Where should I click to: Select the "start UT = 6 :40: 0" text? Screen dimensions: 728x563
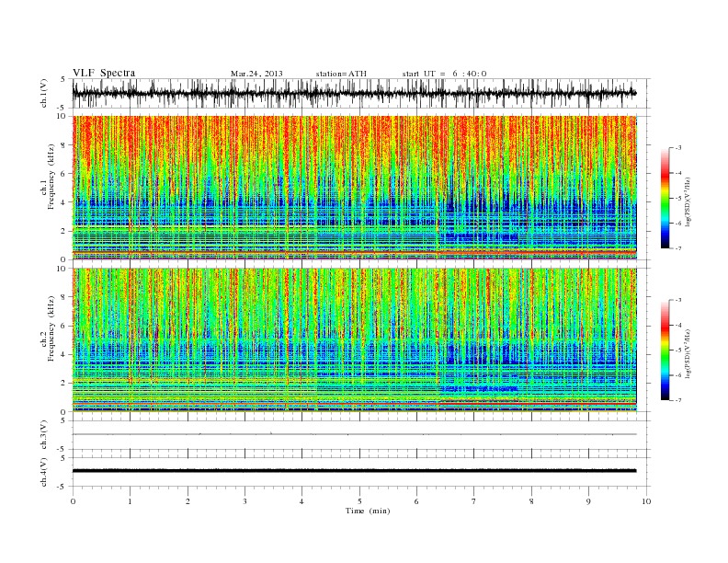tap(444, 74)
